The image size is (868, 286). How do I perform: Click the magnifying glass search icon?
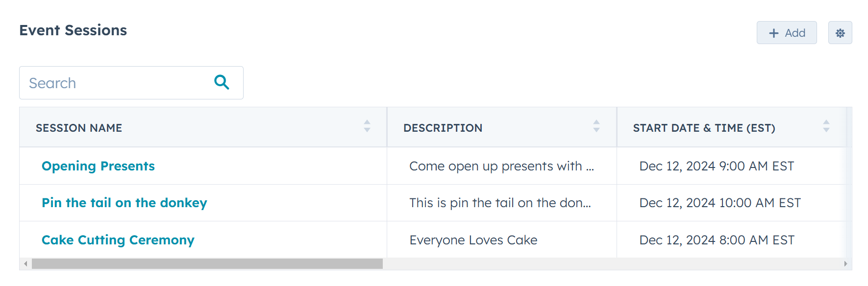coord(222,82)
